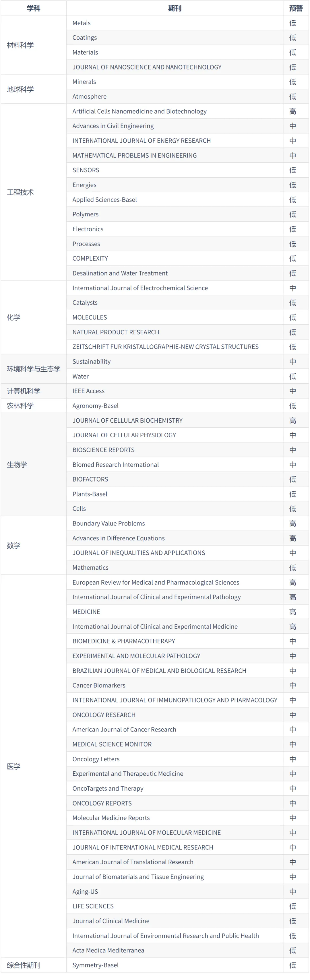Click Symmetry-Basel journal name

[96, 965]
